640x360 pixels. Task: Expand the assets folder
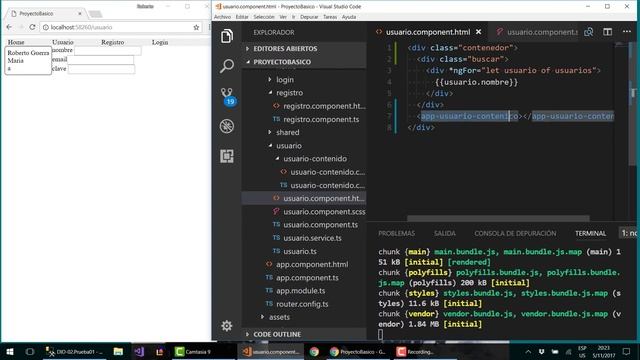pyautogui.click(x=279, y=317)
